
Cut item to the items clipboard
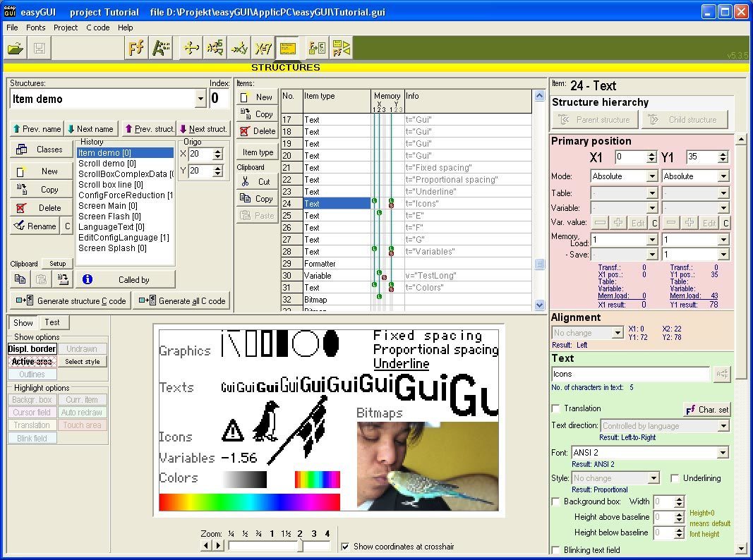point(257,181)
